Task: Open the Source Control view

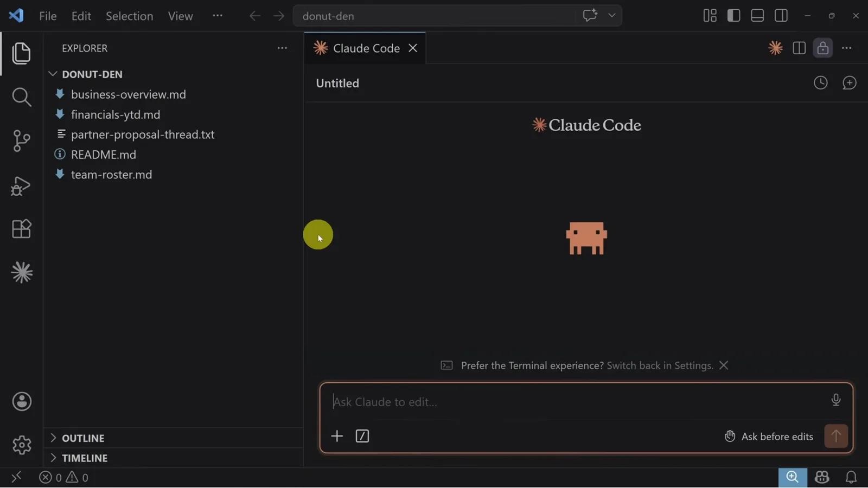Action: [21, 141]
